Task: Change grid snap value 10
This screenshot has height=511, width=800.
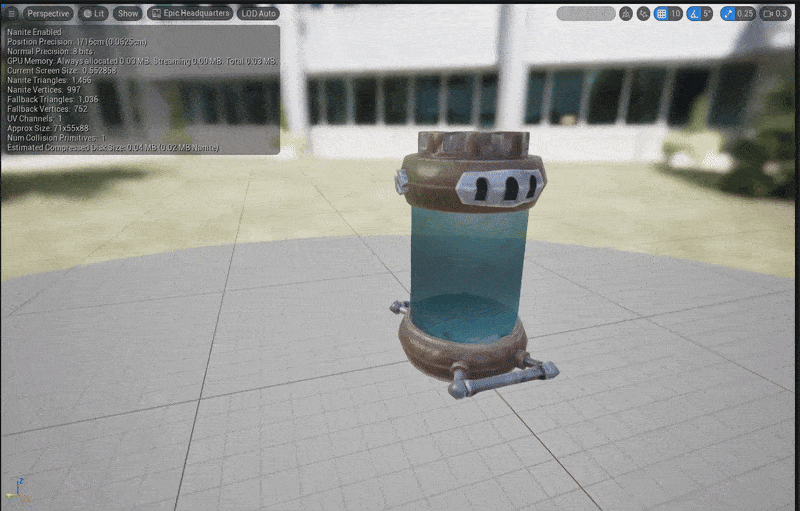Action: coord(676,14)
